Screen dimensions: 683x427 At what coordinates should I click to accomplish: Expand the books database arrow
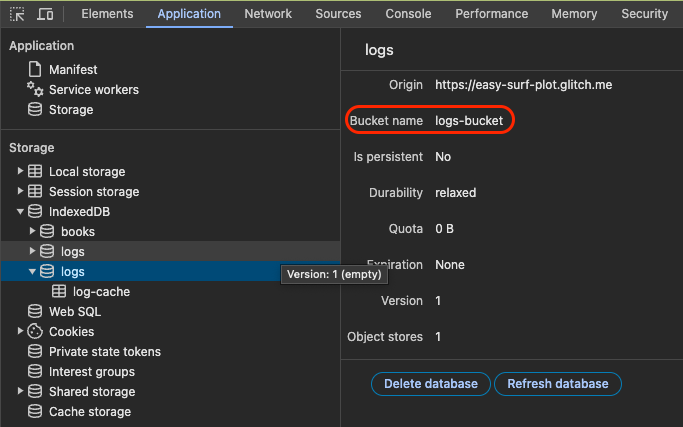(32, 232)
